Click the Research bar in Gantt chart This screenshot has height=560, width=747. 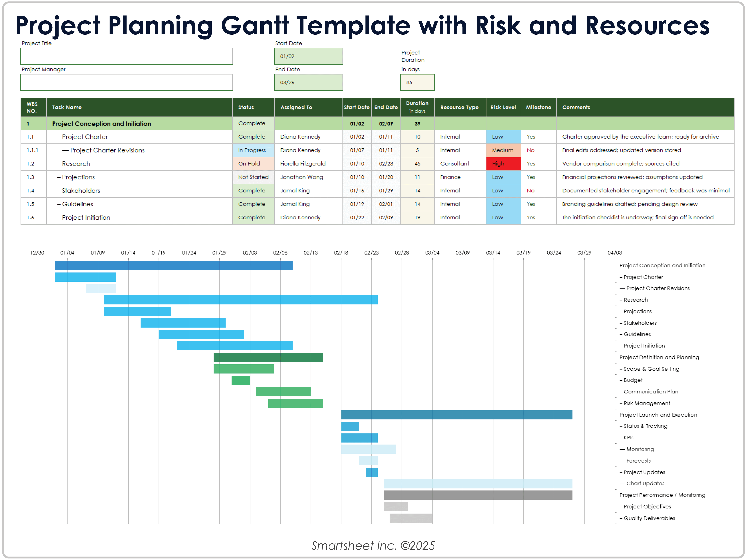click(x=241, y=300)
